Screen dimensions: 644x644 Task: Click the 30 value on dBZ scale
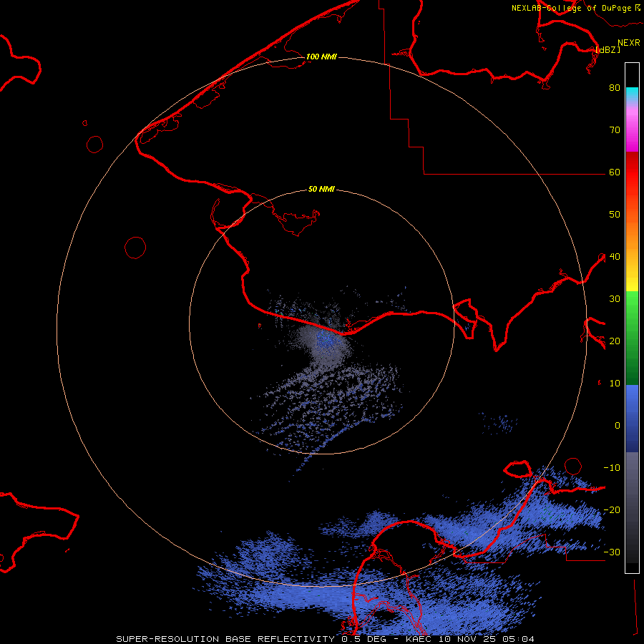(x=615, y=298)
